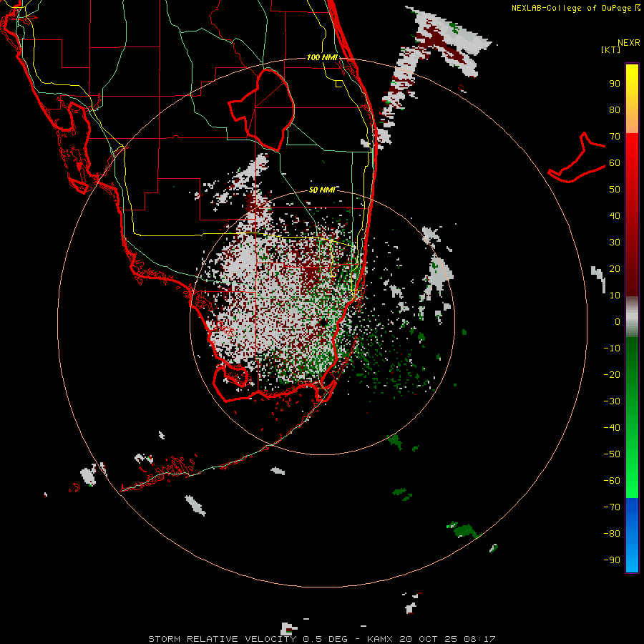644x644 pixels.
Task: Click the 20 value on the velocity scale
Action: [615, 269]
